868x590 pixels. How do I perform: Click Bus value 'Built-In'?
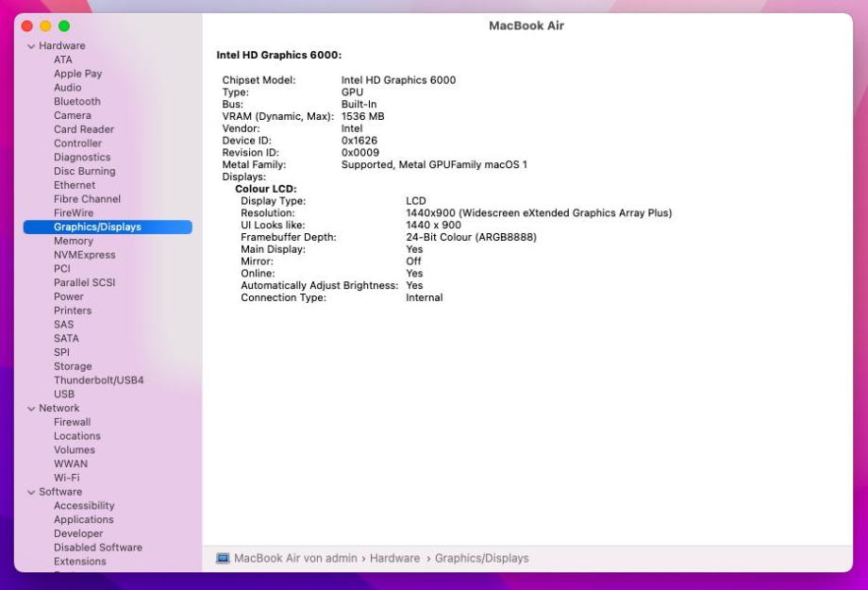(x=359, y=104)
